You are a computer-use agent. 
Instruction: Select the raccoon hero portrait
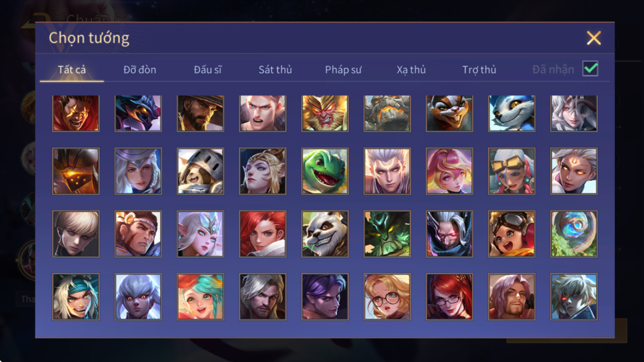coord(449,114)
